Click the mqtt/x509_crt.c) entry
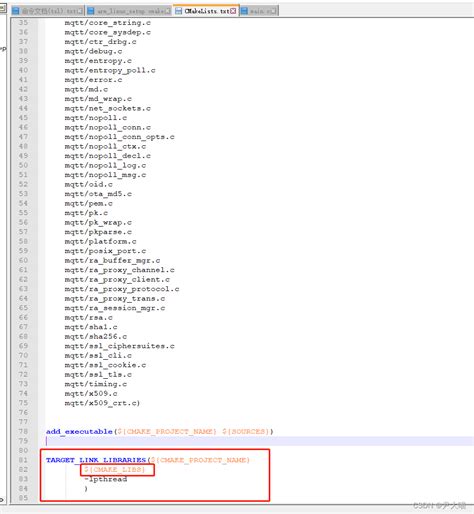Screen dimensions: 474x514 (x=102, y=403)
